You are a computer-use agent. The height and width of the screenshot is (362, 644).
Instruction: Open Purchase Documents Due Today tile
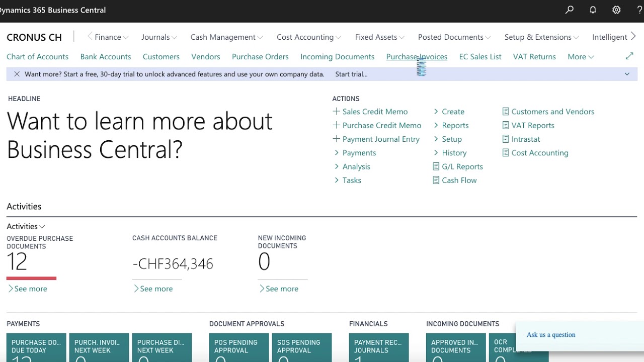pyautogui.click(x=36, y=347)
